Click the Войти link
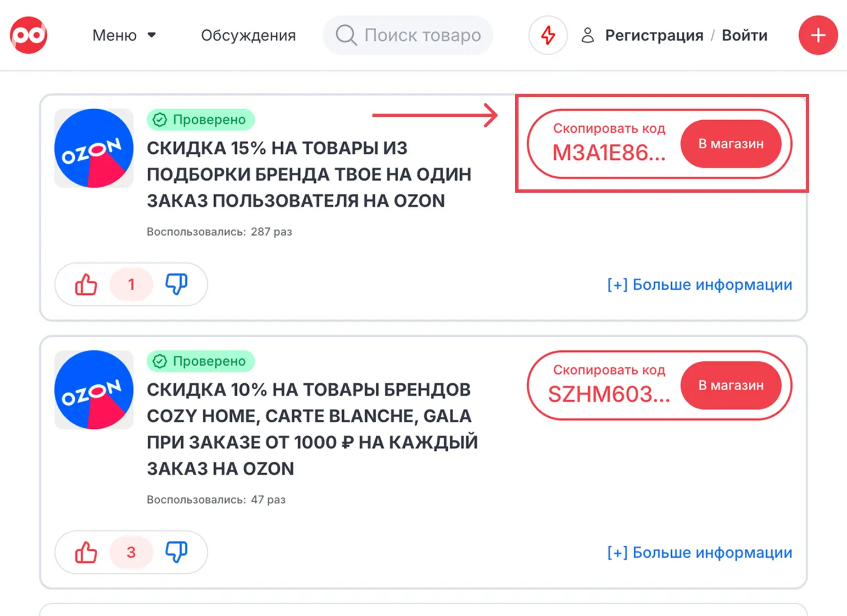The image size is (847, 616). tap(744, 35)
